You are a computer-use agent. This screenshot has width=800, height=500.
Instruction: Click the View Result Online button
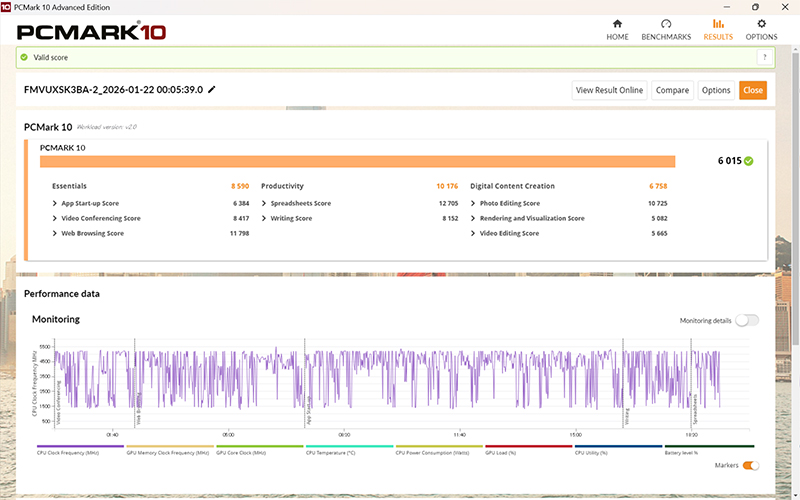coord(609,90)
